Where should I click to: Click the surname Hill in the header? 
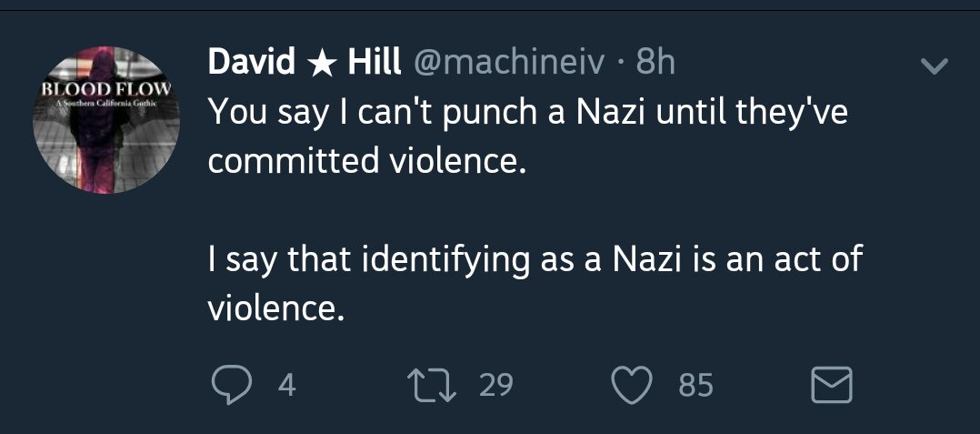pyautogui.click(x=374, y=63)
